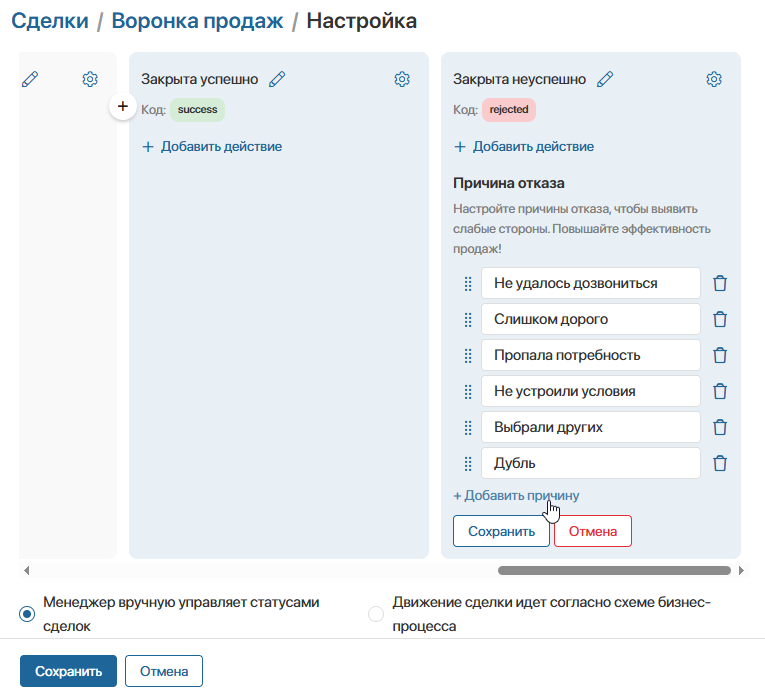
Task: Delete reason 'Слишком дорого'
Action: [720, 319]
